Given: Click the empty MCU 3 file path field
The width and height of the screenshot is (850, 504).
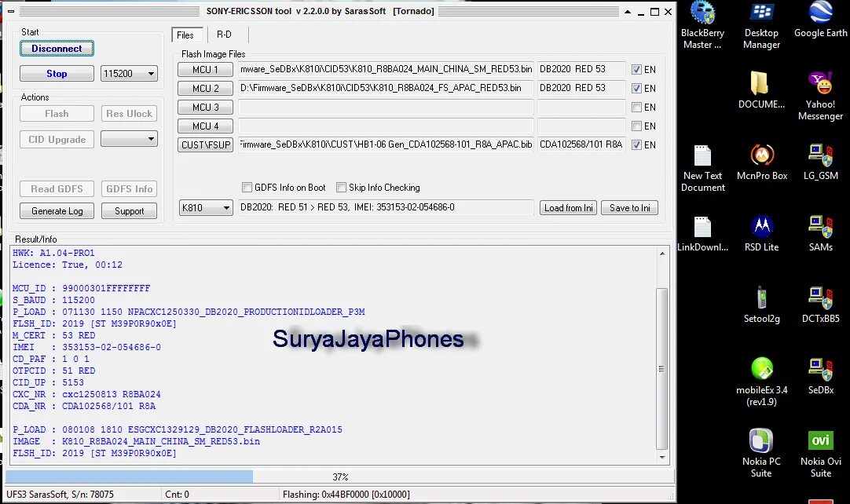Looking at the screenshot, I should point(386,108).
